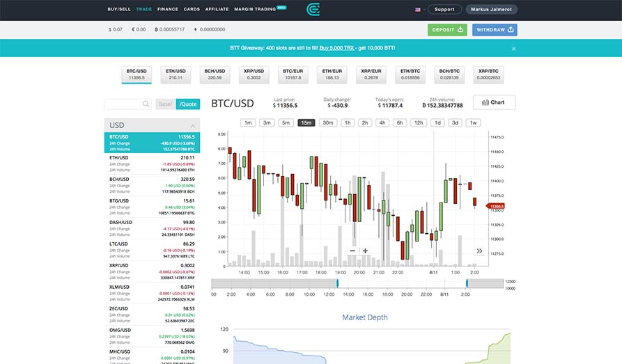The width and height of the screenshot is (622, 364).
Task: Click the CEX.IO logo icon
Action: [x=313, y=10]
